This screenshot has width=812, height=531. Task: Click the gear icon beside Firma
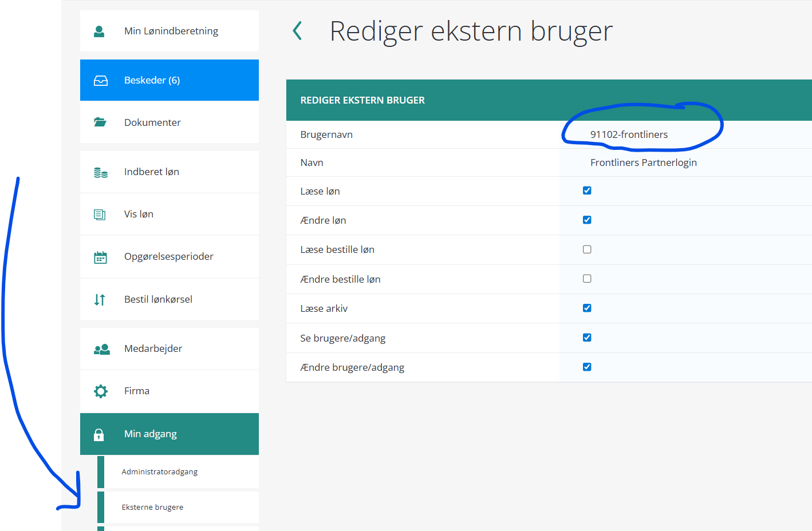(x=101, y=391)
